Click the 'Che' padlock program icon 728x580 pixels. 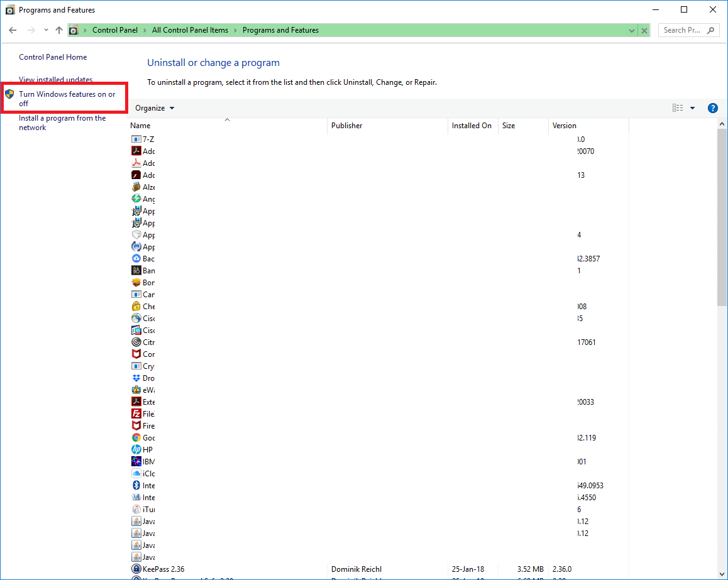click(136, 306)
